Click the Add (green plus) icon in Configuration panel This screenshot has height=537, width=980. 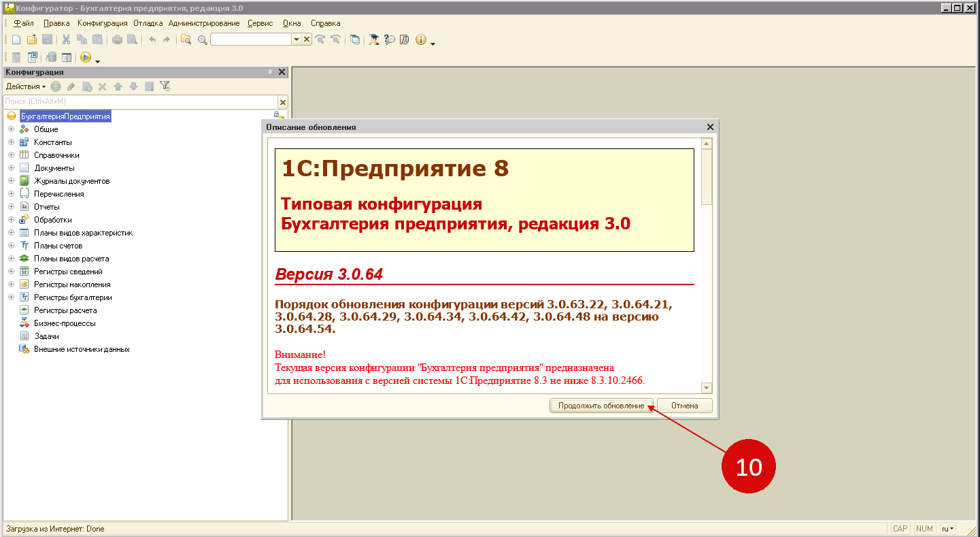[x=56, y=86]
